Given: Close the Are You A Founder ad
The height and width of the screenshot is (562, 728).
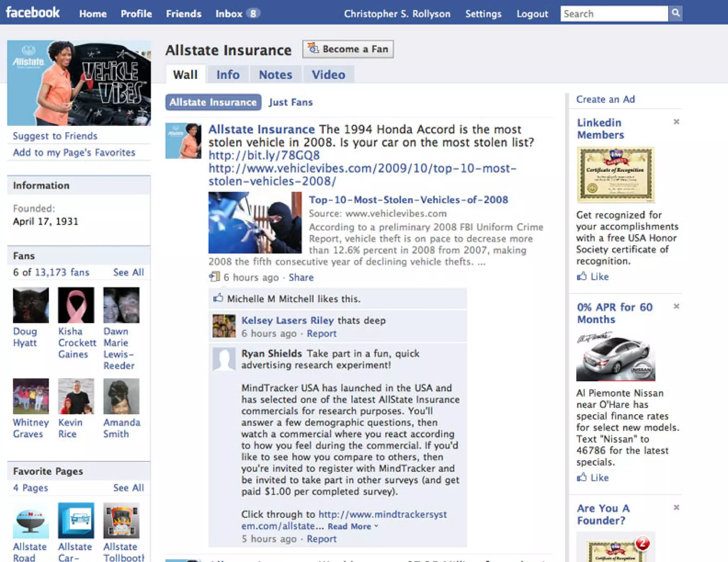Looking at the screenshot, I should coord(676,507).
